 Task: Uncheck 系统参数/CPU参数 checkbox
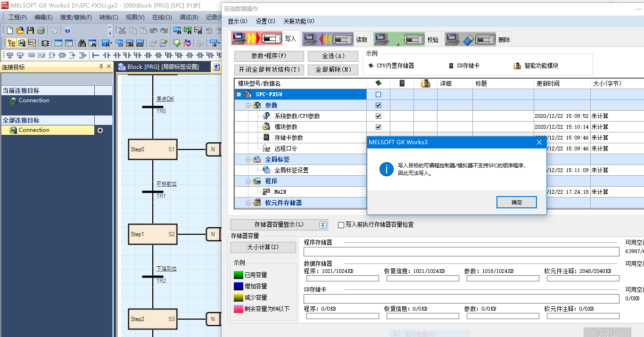point(378,116)
